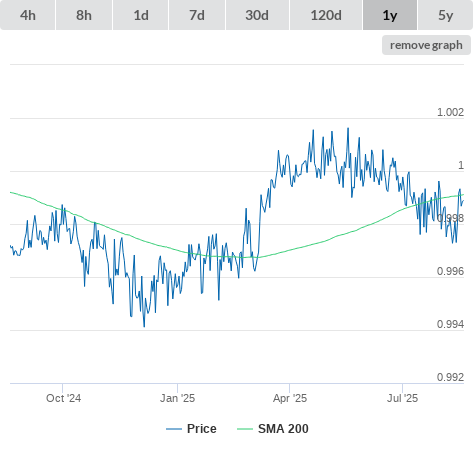This screenshot has width=474, height=455.
Task: Toggle Price series in the legend
Action: 202,429
